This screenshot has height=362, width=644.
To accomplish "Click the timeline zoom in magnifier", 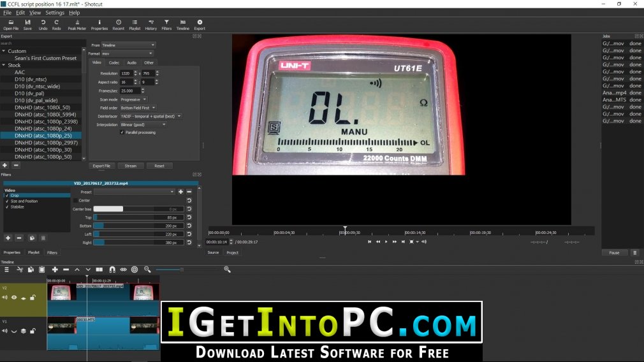I will 227,270.
